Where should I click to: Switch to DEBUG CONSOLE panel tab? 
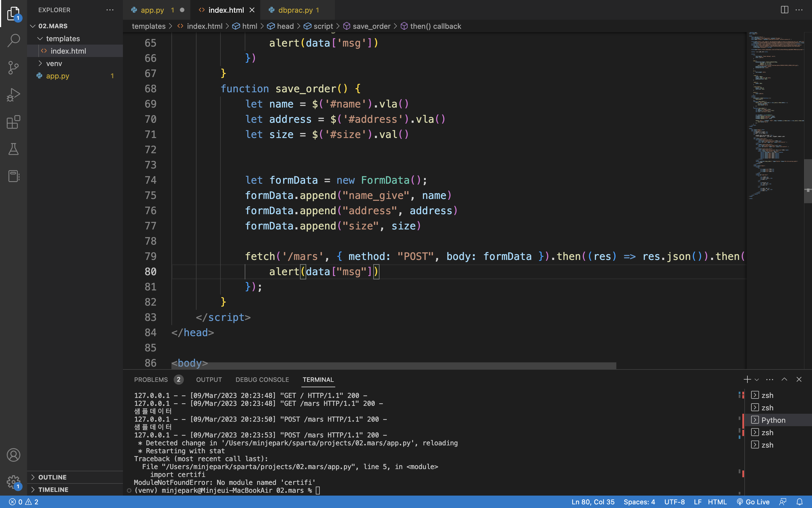[x=262, y=380]
